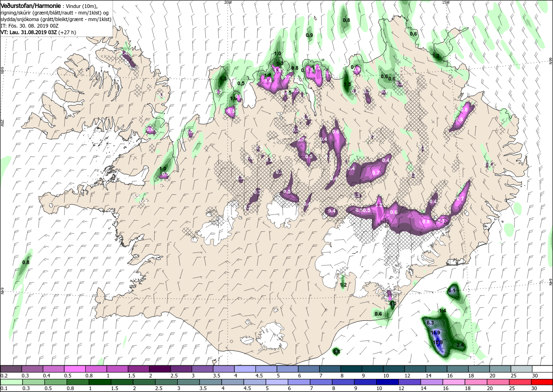Image resolution: width=553 pixels, height=392 pixels.
Task: Pick the deep blue 10 rain legend swatch
Action: pyautogui.click(x=387, y=383)
